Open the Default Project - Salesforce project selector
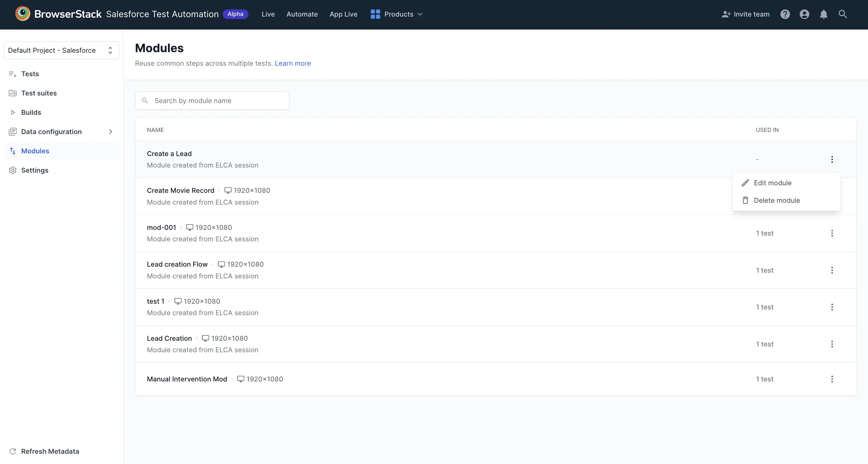 (x=61, y=50)
